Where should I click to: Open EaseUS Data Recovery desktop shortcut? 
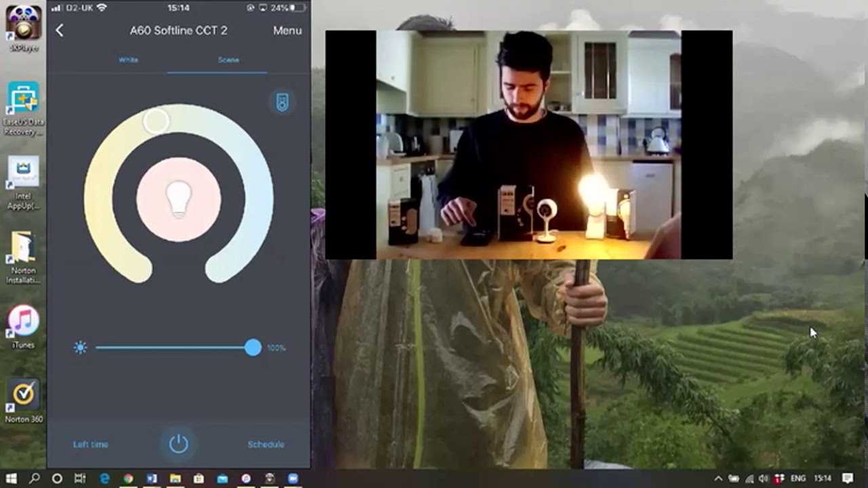pyautogui.click(x=23, y=108)
